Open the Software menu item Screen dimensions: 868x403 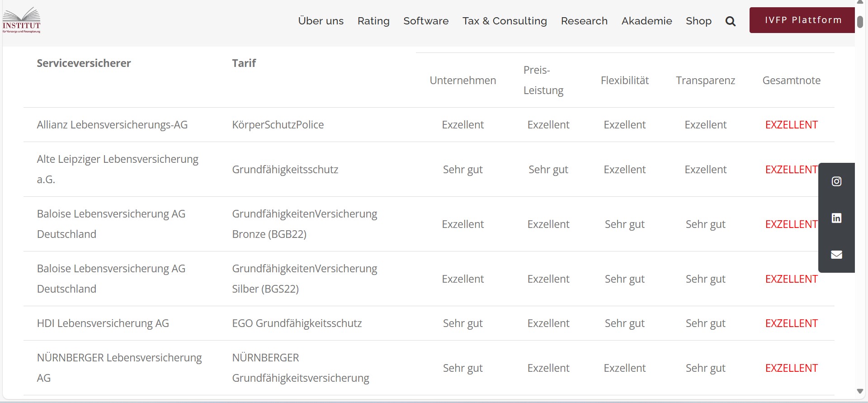pos(426,21)
